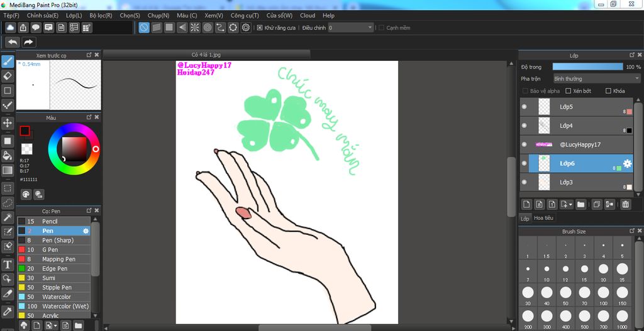Pick the Stipple Pen brush
The height and width of the screenshot is (331, 644).
54,288
